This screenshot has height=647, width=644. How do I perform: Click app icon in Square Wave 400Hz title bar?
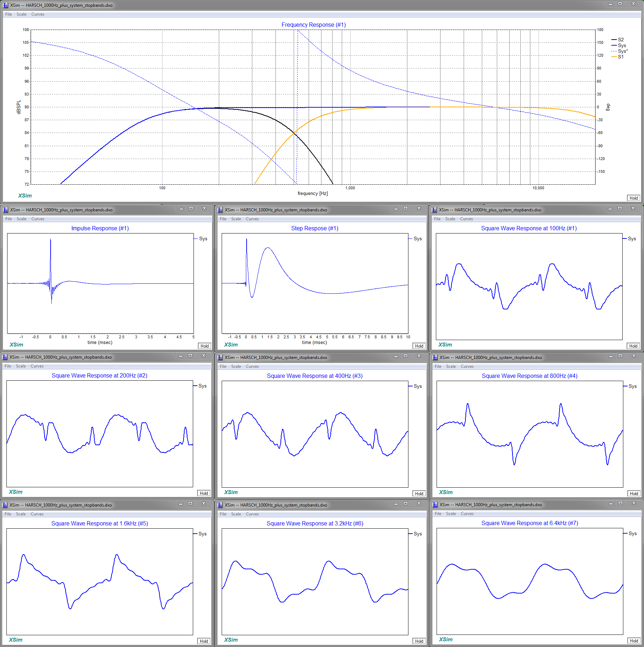pos(220,358)
